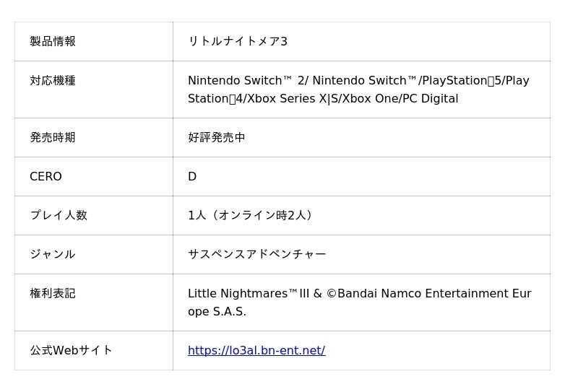Click the CERO row label
Viewport: 578px width, 392px height.
46,177
